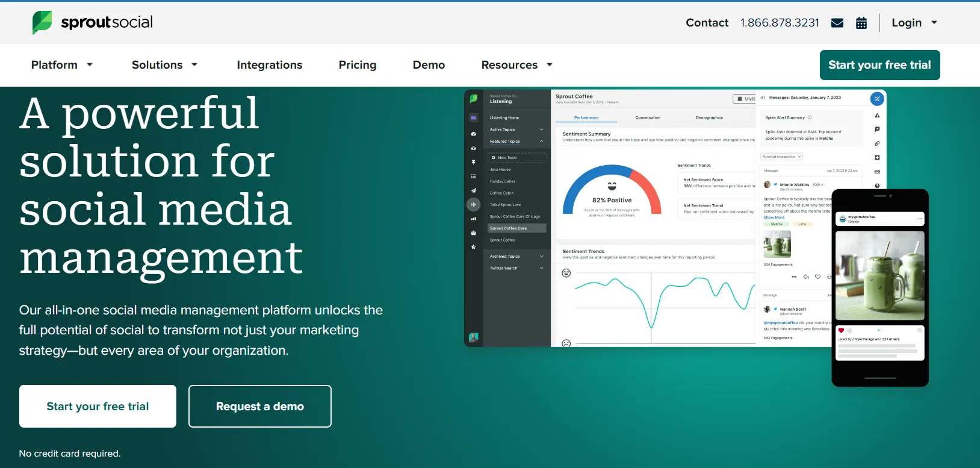Click the calendar icon in header
The height and width of the screenshot is (468, 980).
pyautogui.click(x=861, y=23)
